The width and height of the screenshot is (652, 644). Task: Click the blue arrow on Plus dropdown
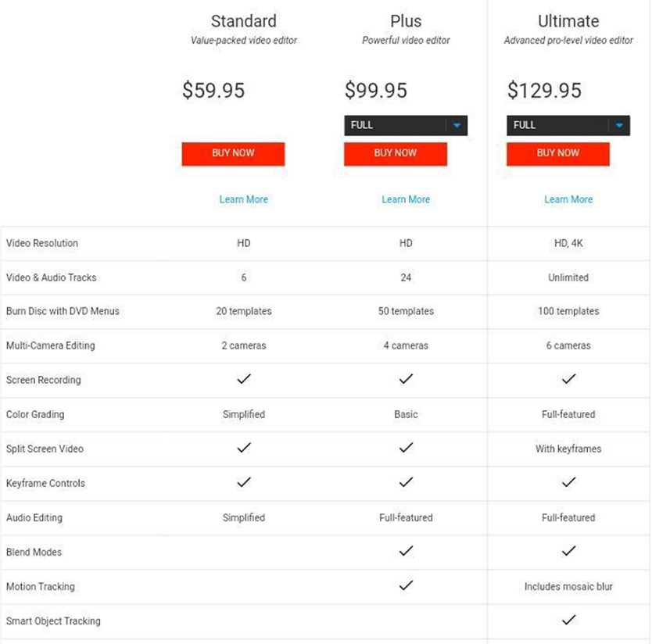coord(457,125)
